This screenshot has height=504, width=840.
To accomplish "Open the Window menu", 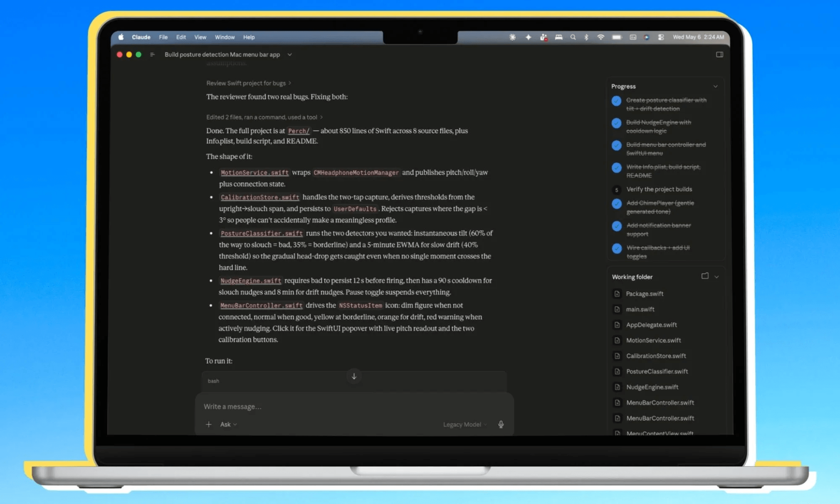I will coord(225,37).
